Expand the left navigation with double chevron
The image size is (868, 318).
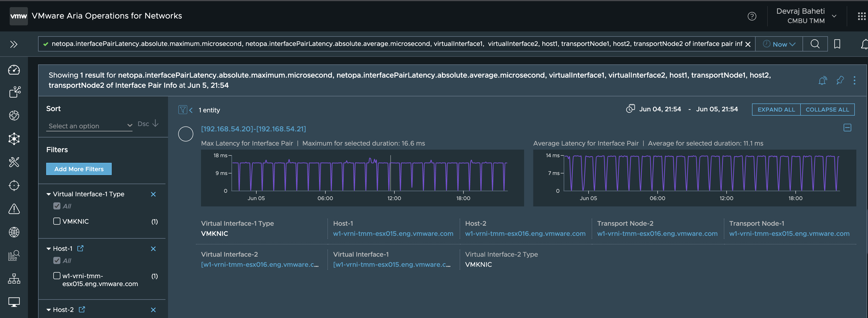tap(14, 44)
